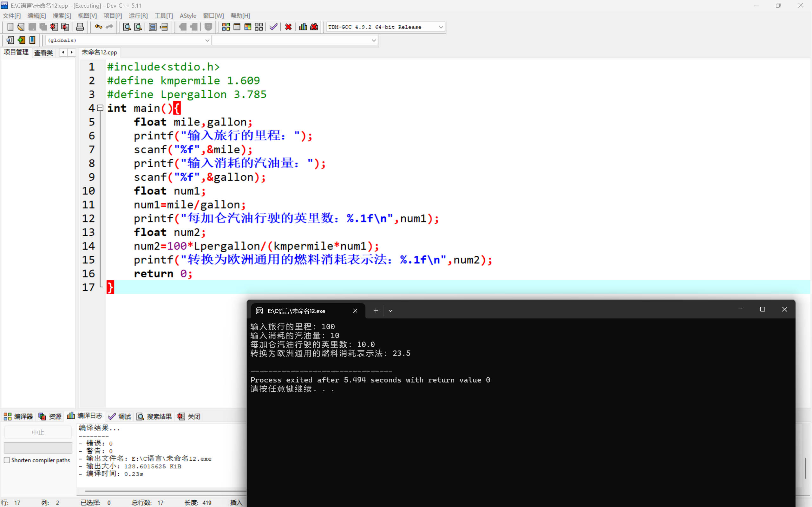Click the Compile icon with colored squares

pos(226,27)
